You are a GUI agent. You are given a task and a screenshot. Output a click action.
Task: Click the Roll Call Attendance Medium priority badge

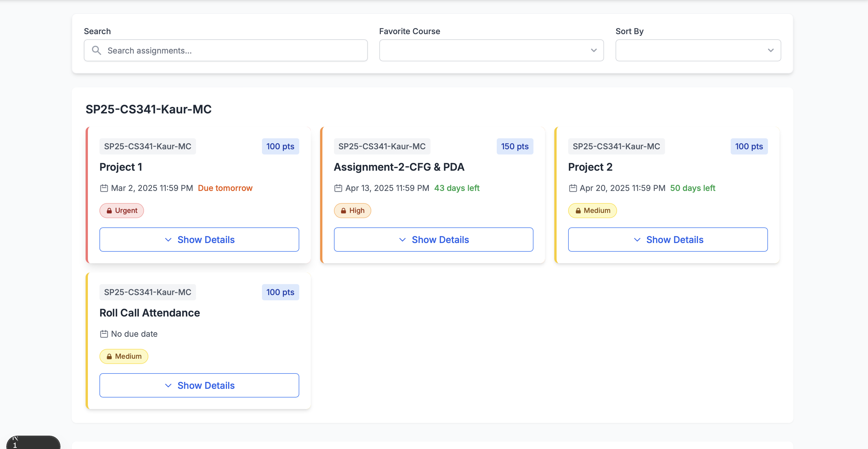point(124,356)
